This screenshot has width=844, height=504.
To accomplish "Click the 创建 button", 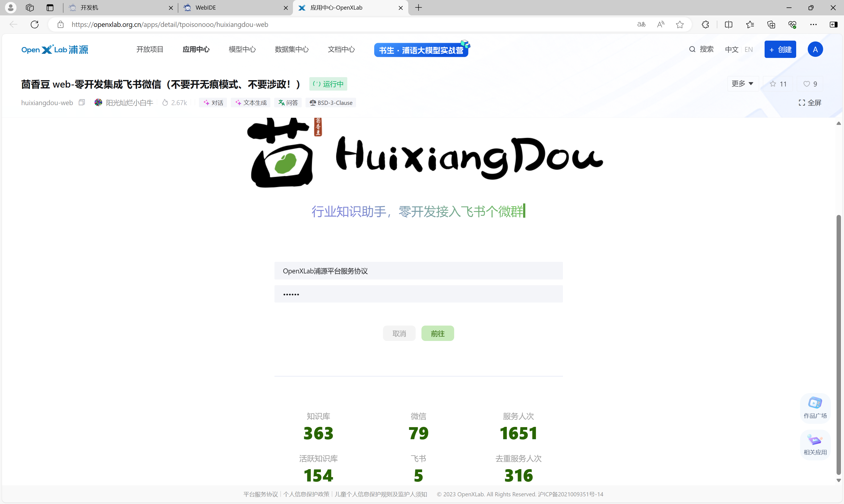I will point(780,50).
